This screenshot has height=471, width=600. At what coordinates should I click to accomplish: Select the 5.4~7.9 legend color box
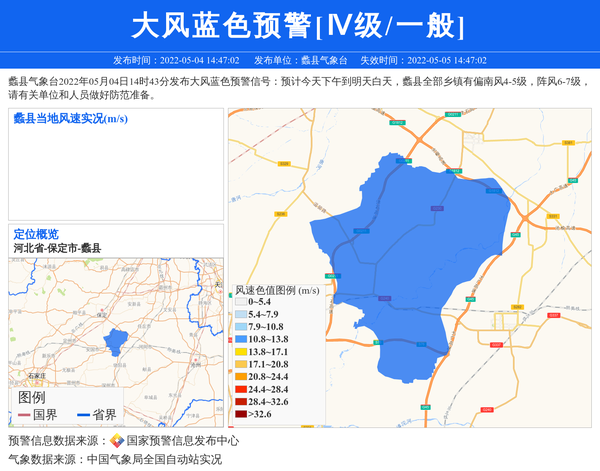(x=241, y=314)
